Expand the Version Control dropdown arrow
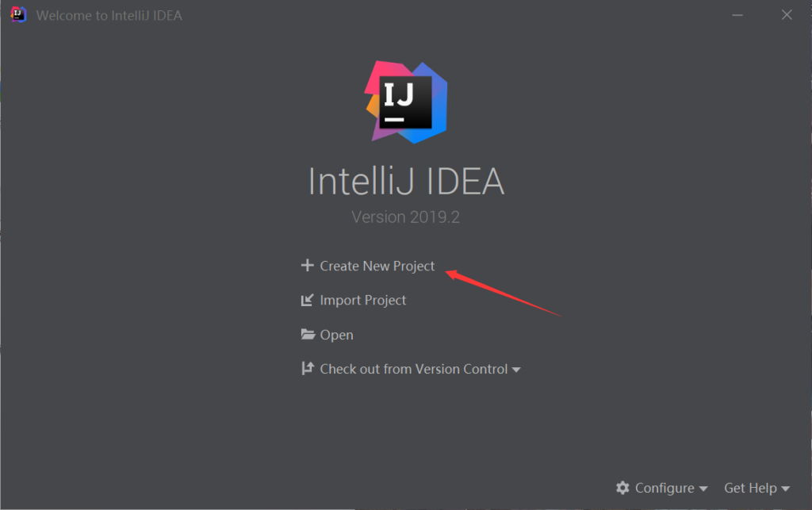This screenshot has width=812, height=510. click(515, 370)
